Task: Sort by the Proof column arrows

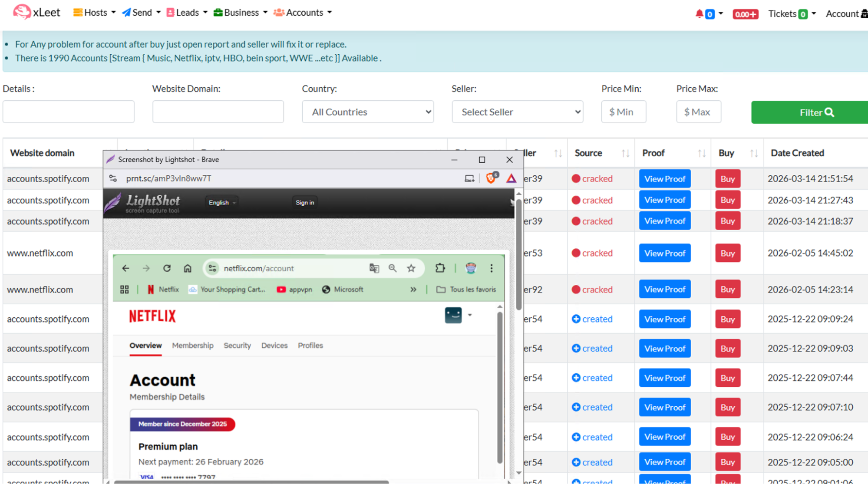Action: [702, 153]
